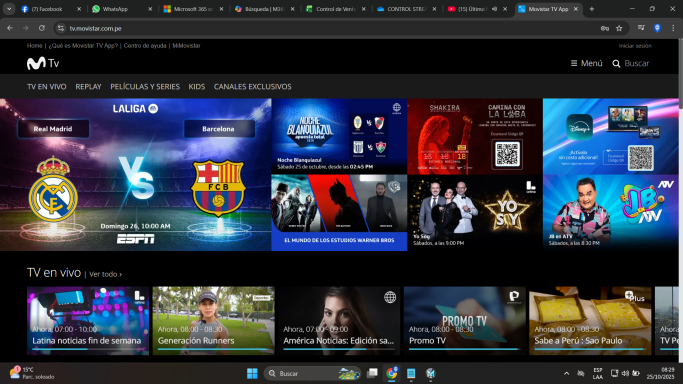
Task: Close the Movistar TV App tab
Action: pyautogui.click(x=576, y=9)
